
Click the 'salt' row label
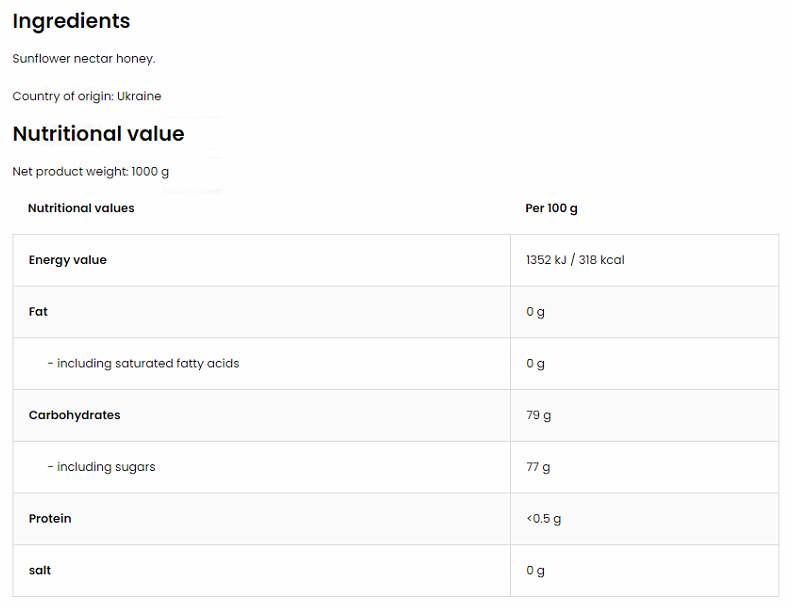point(40,571)
